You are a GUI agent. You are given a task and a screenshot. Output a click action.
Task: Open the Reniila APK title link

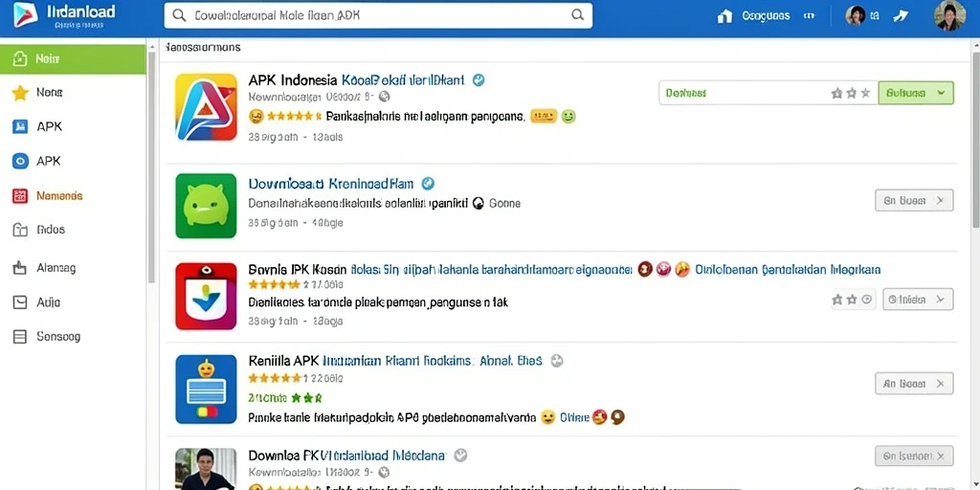point(395,361)
